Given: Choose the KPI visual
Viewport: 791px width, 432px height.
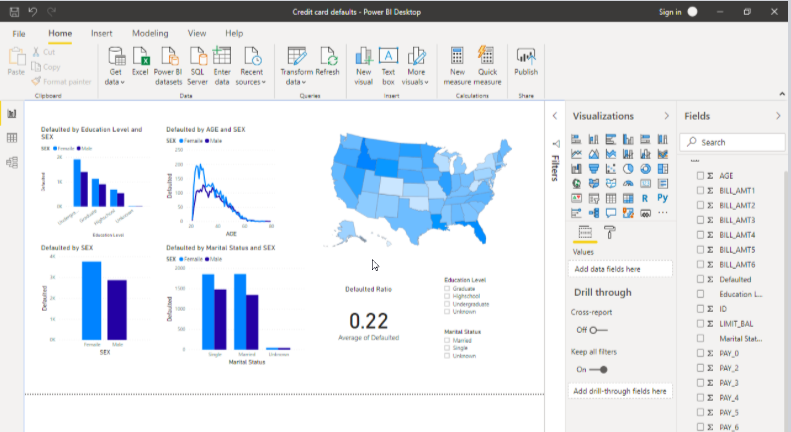Looking at the screenshot, I should click(x=576, y=198).
